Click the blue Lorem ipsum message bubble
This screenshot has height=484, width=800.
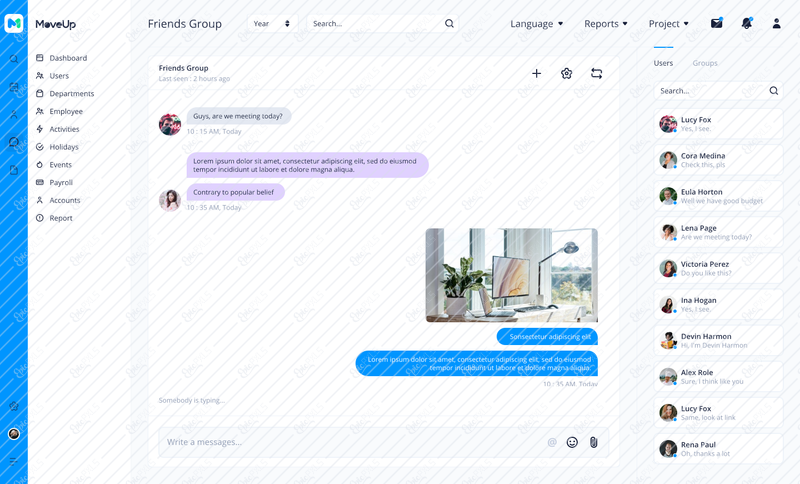coord(477,364)
